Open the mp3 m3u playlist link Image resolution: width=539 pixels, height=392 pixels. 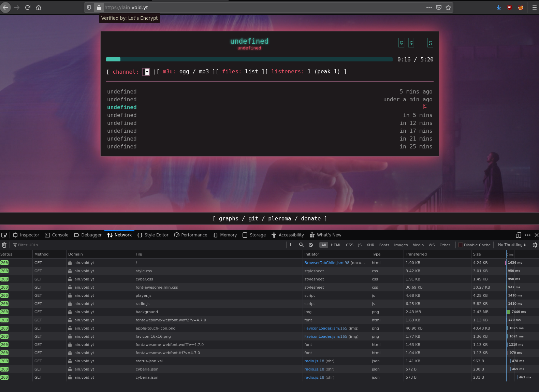pos(204,72)
